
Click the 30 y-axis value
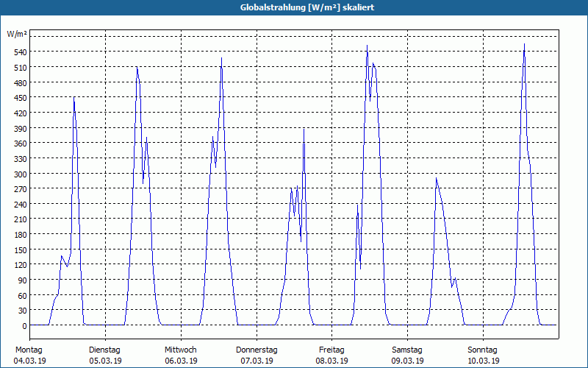[x=22, y=311]
